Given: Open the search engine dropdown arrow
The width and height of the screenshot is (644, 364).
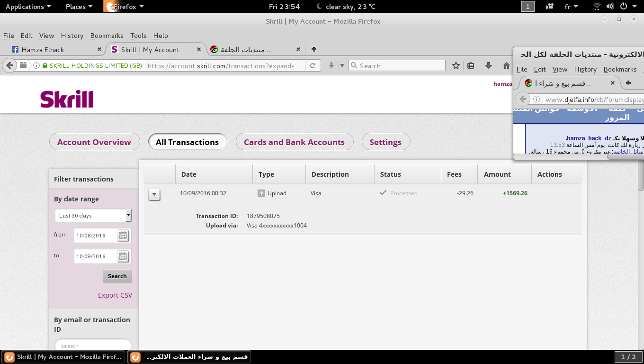Looking at the screenshot, I should pyautogui.click(x=342, y=65).
